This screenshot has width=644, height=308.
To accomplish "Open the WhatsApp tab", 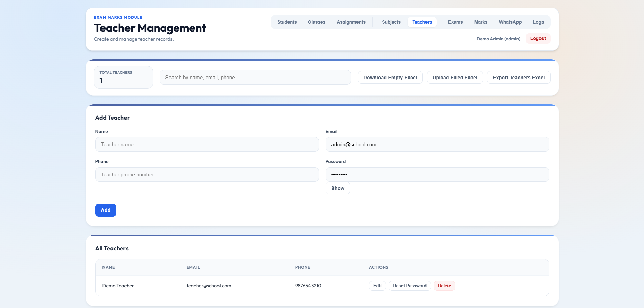I will 510,22.
